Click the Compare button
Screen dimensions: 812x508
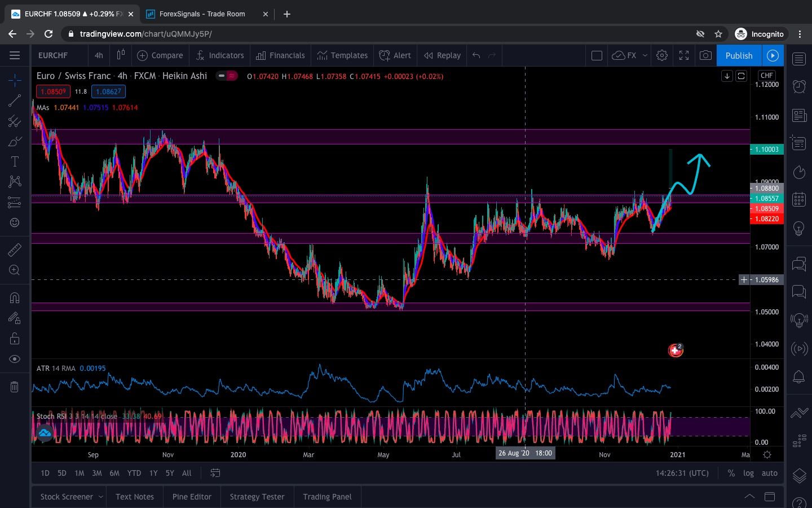160,55
